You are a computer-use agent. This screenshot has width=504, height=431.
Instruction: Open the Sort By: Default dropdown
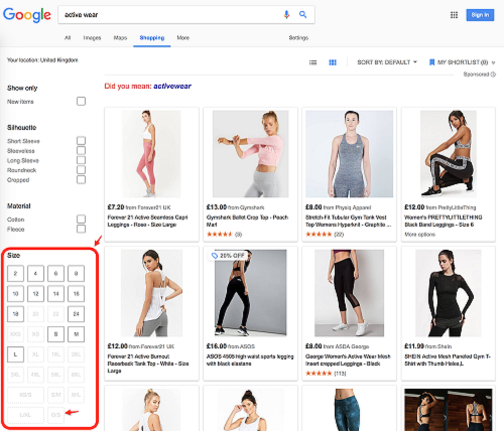[387, 62]
